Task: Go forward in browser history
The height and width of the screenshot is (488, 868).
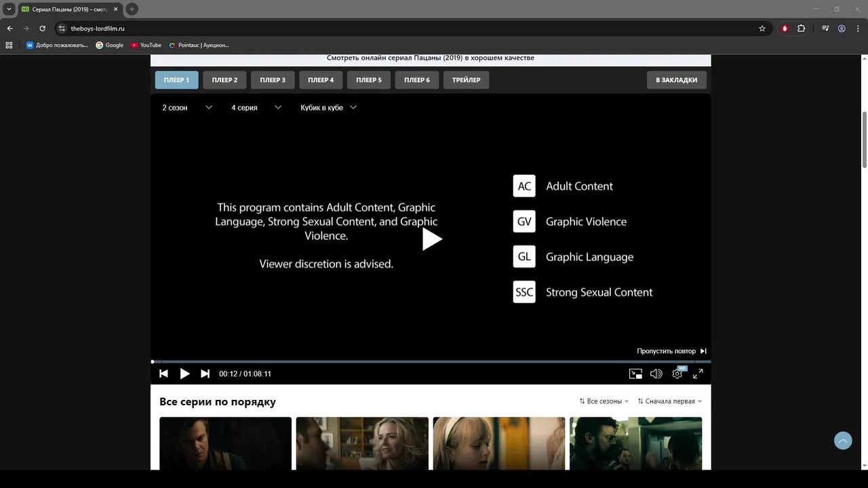Action: pyautogui.click(x=26, y=28)
